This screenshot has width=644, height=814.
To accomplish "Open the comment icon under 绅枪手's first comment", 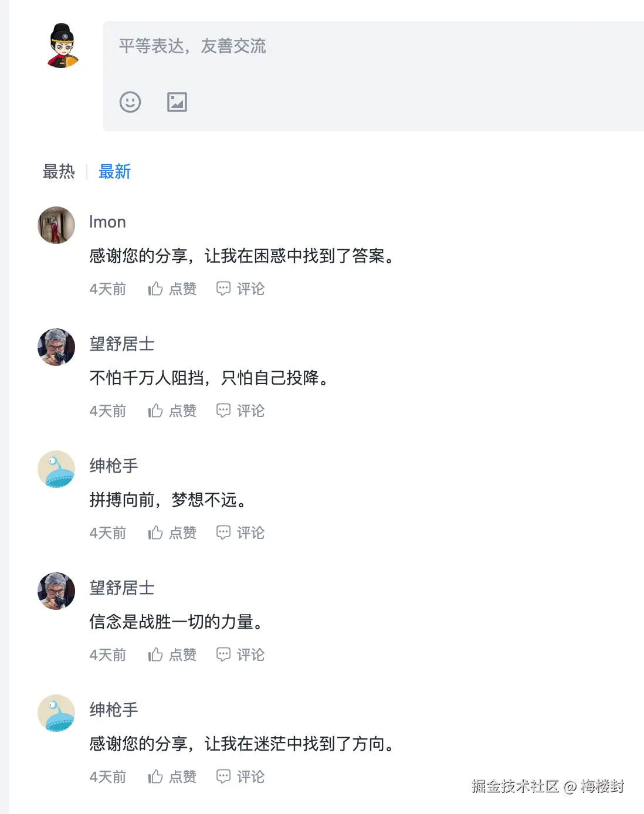I will [x=223, y=533].
